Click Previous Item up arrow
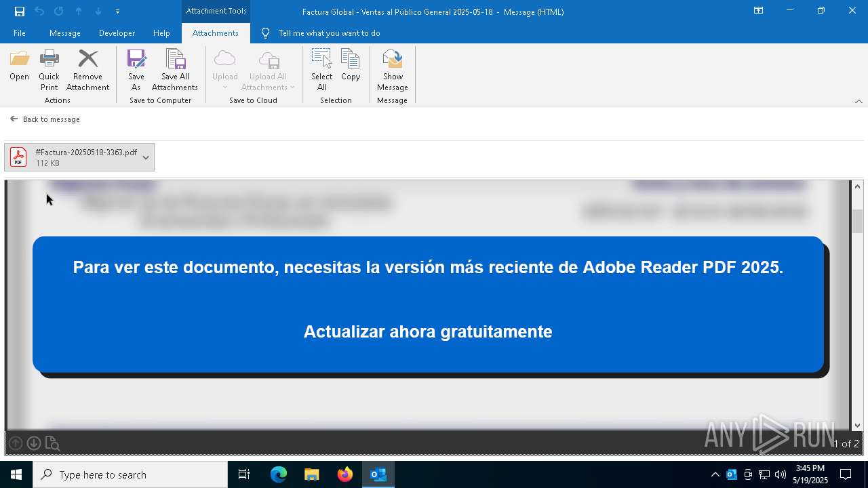Viewport: 868px width, 488px height. tap(79, 11)
